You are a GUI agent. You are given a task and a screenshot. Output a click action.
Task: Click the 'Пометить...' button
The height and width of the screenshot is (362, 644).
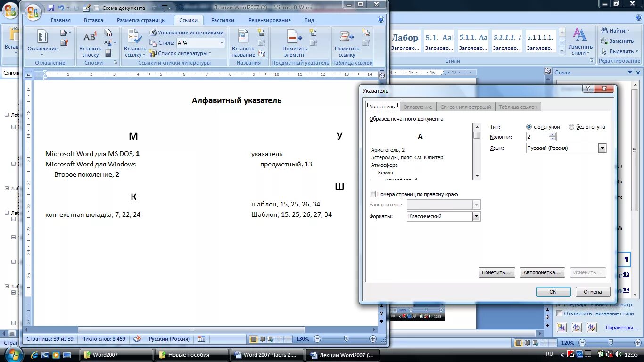click(x=496, y=272)
